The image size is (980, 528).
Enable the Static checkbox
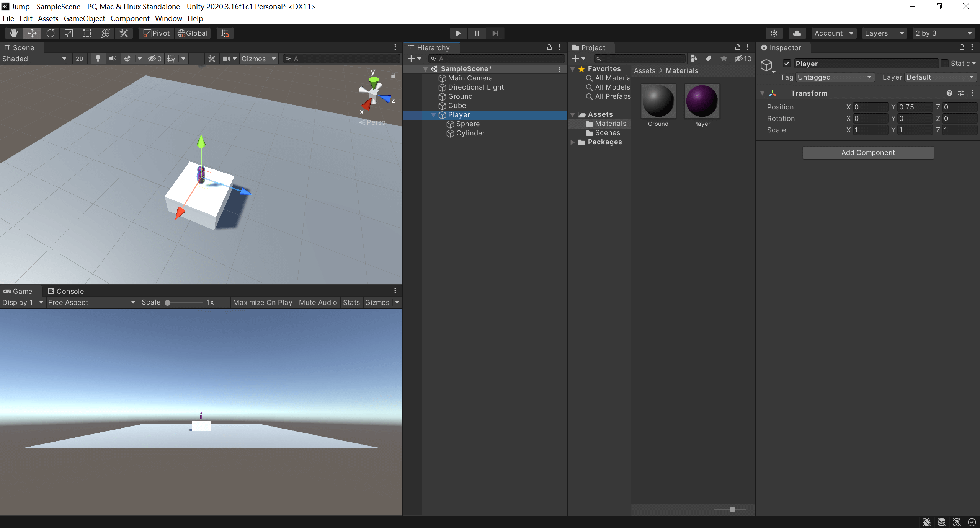945,64
